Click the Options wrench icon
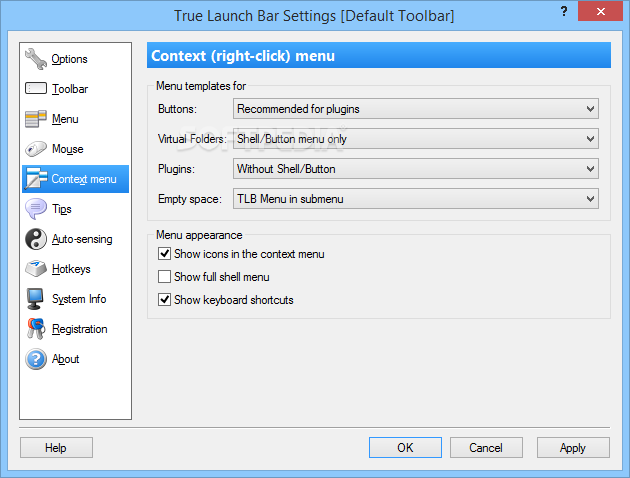 pos(36,59)
